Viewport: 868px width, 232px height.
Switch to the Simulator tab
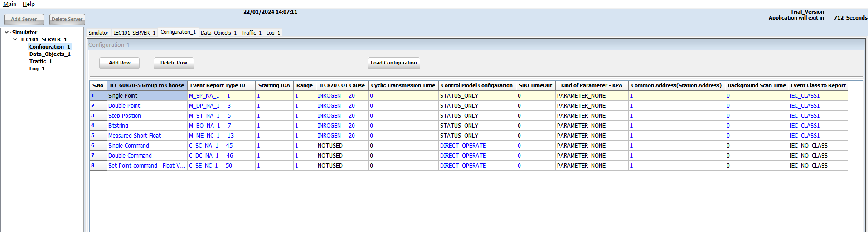click(98, 33)
